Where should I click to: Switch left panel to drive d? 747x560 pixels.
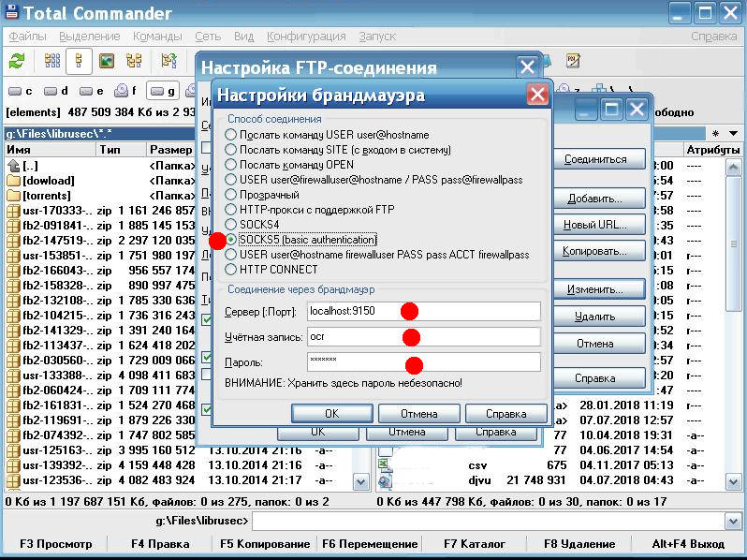pos(56,91)
